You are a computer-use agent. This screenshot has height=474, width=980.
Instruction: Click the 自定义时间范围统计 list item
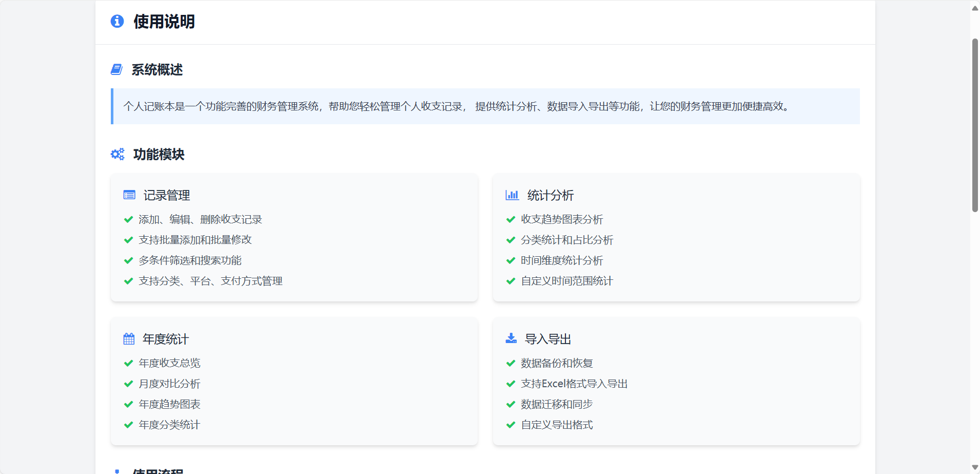click(x=566, y=281)
